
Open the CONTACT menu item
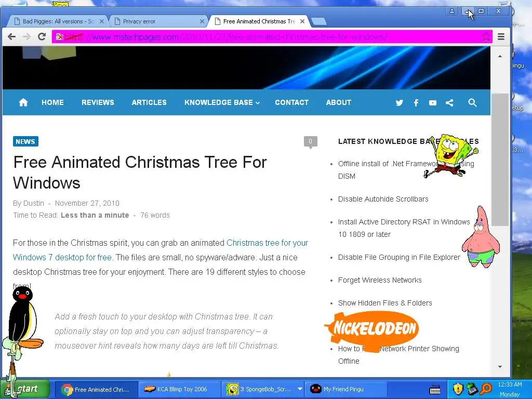[292, 102]
